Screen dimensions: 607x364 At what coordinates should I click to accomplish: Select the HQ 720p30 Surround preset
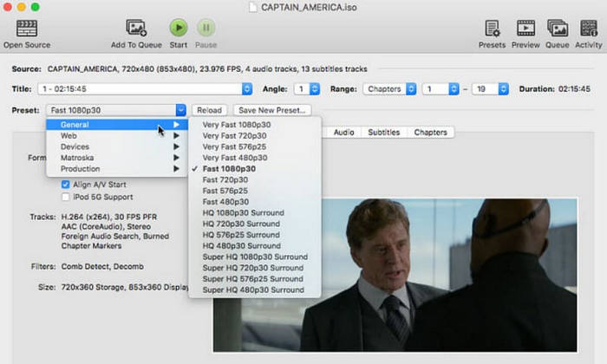255,224
